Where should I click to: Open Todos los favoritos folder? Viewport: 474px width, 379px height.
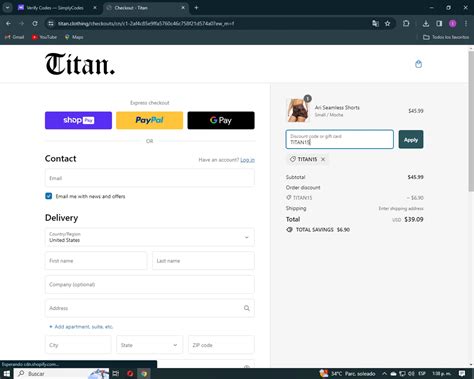click(446, 37)
